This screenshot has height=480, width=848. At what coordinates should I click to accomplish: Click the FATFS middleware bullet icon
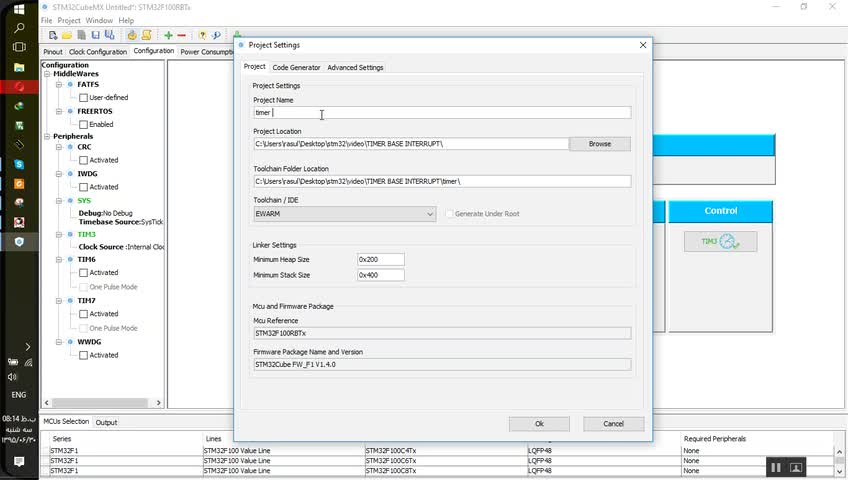point(70,84)
